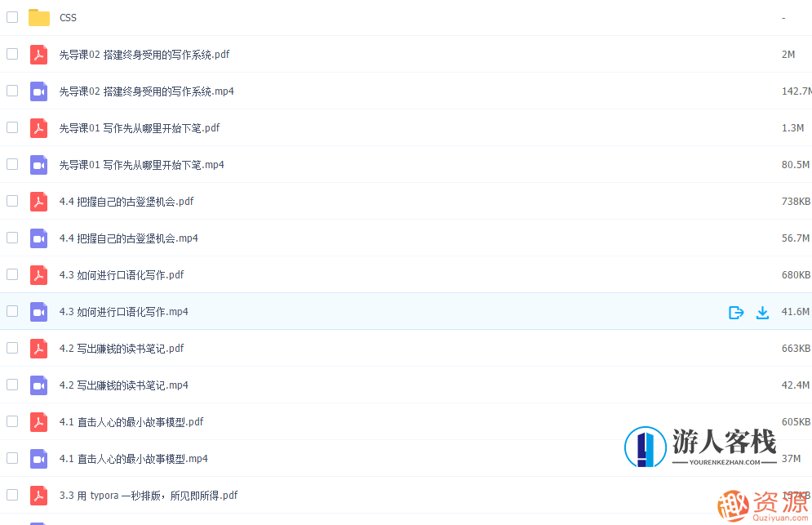The height and width of the screenshot is (525, 812).
Task: Open the CSS folder by its name
Action: point(68,18)
